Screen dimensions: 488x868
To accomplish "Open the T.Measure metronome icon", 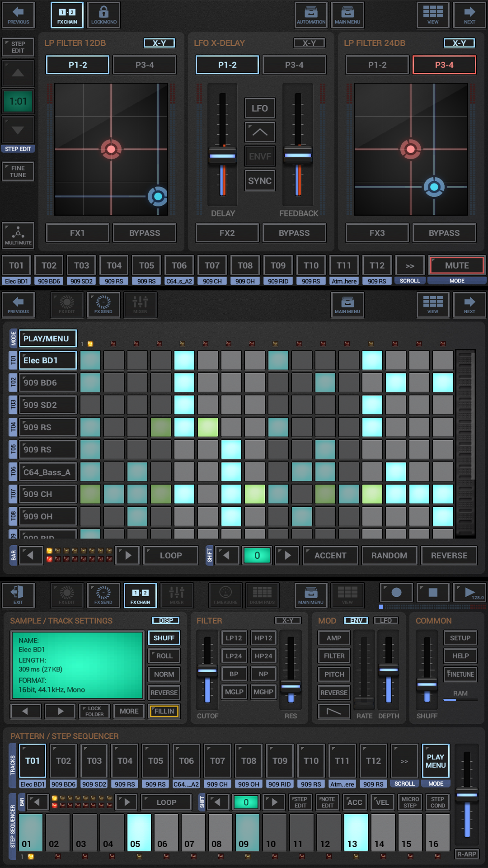I will pyautogui.click(x=225, y=595).
